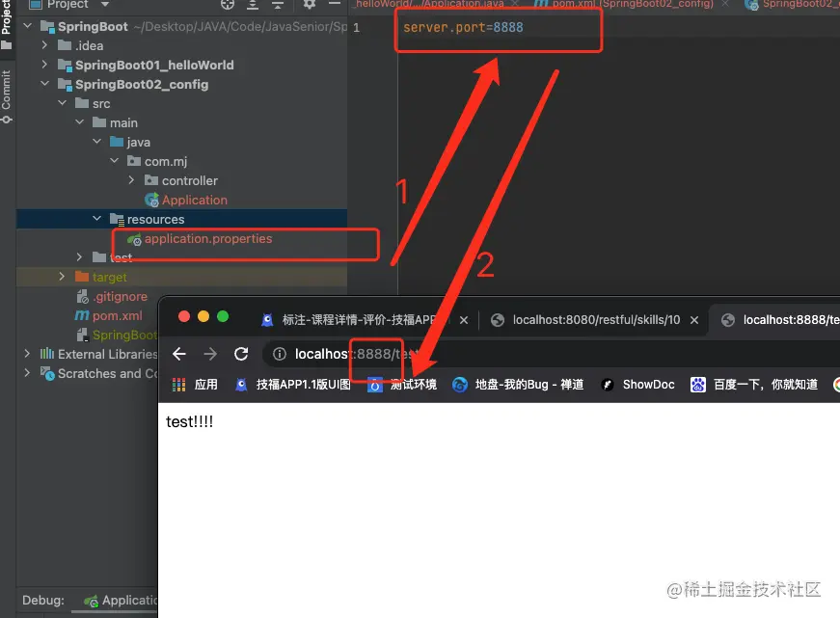Open the Project view dropdown
The height and width of the screenshot is (618, 840).
coord(105,4)
